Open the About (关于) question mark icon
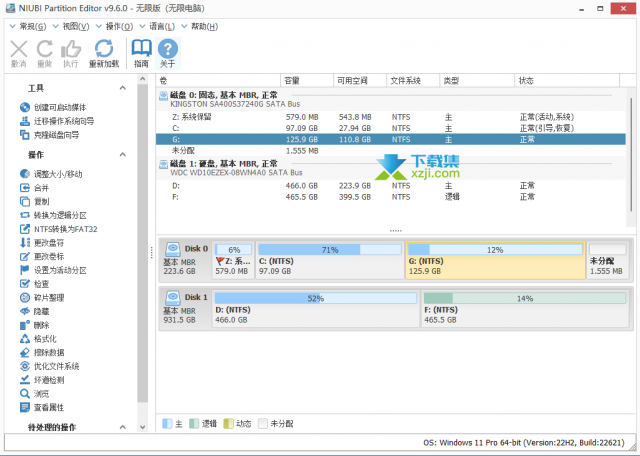Viewport: 640px width, 456px height. click(x=168, y=53)
